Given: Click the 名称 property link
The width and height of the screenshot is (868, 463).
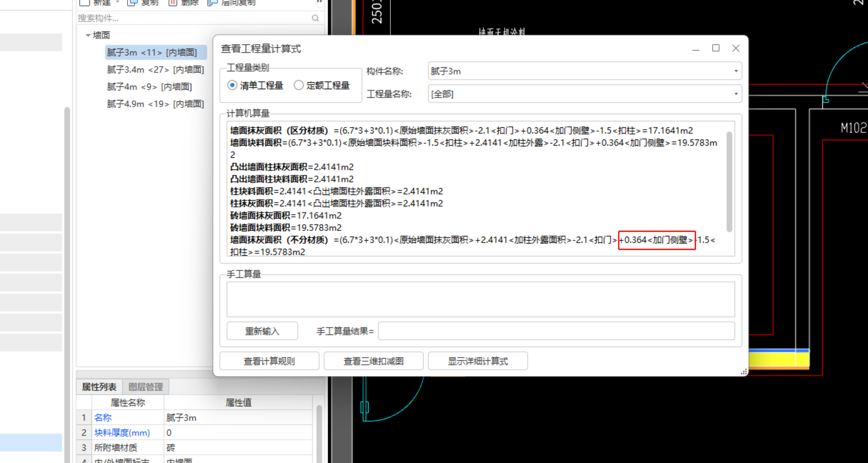Looking at the screenshot, I should (103, 418).
